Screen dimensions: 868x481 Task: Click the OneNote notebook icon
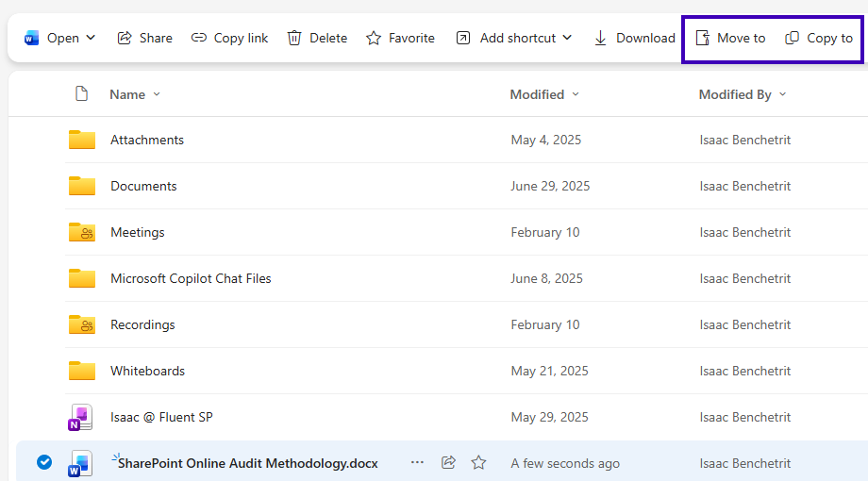tap(80, 418)
